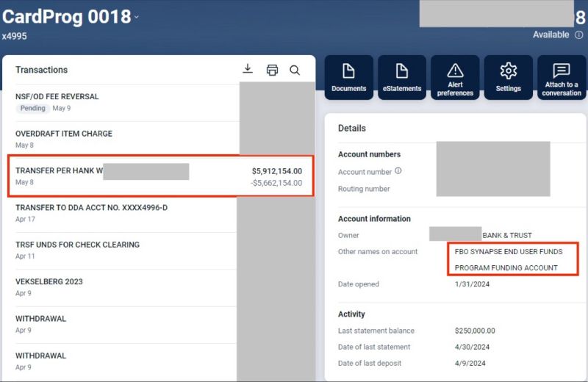Select the VEKSELBERG 2023 transaction
Image resolution: width=588 pixels, height=382 pixels.
pyautogui.click(x=49, y=281)
